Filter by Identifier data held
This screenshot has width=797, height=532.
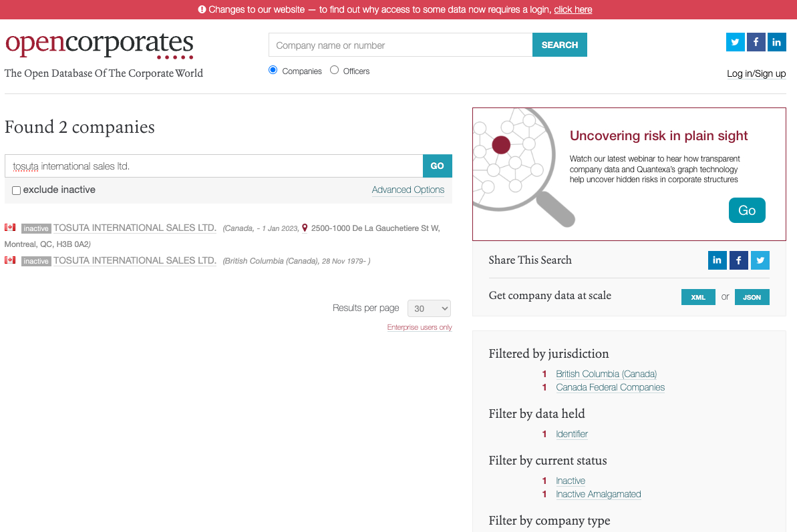(x=571, y=434)
